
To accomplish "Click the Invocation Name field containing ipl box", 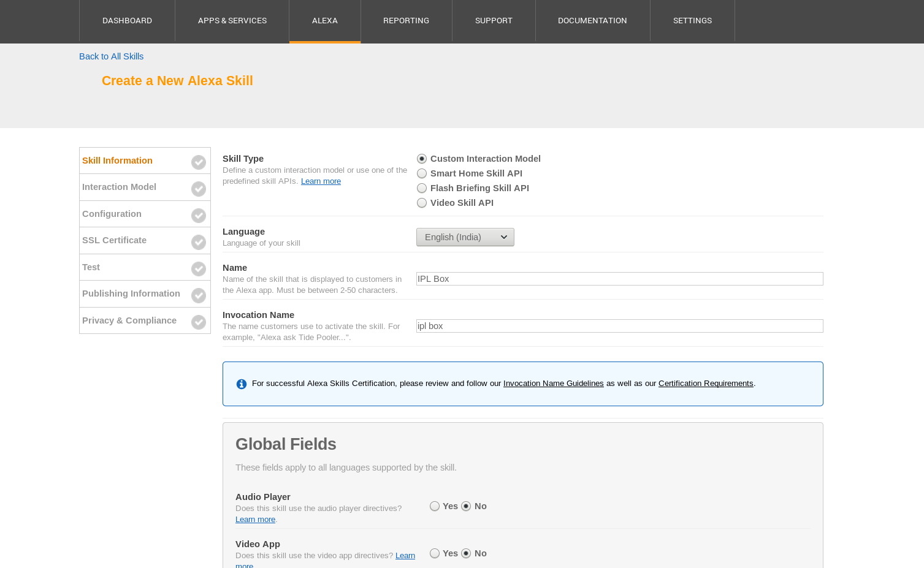I will pyautogui.click(x=619, y=326).
